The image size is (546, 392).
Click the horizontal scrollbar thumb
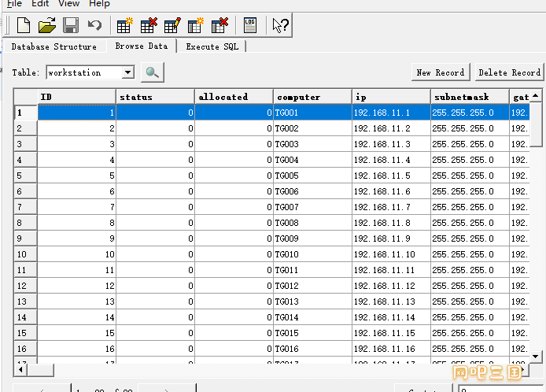[40, 370]
